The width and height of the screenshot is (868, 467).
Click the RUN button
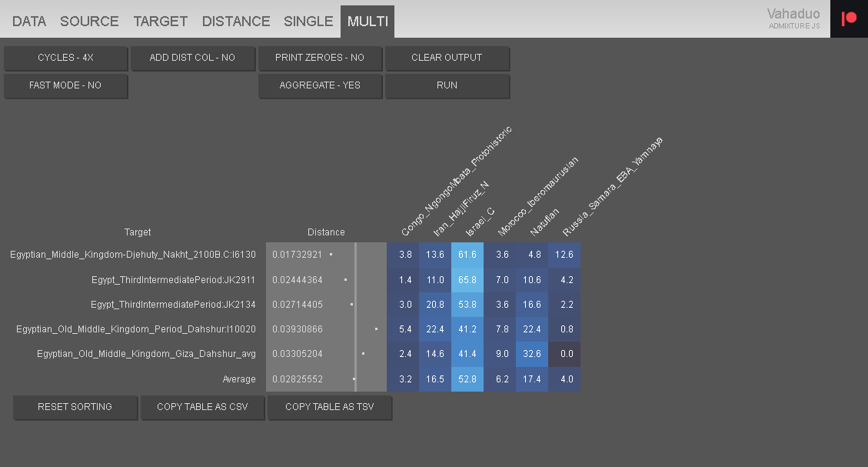tap(447, 85)
